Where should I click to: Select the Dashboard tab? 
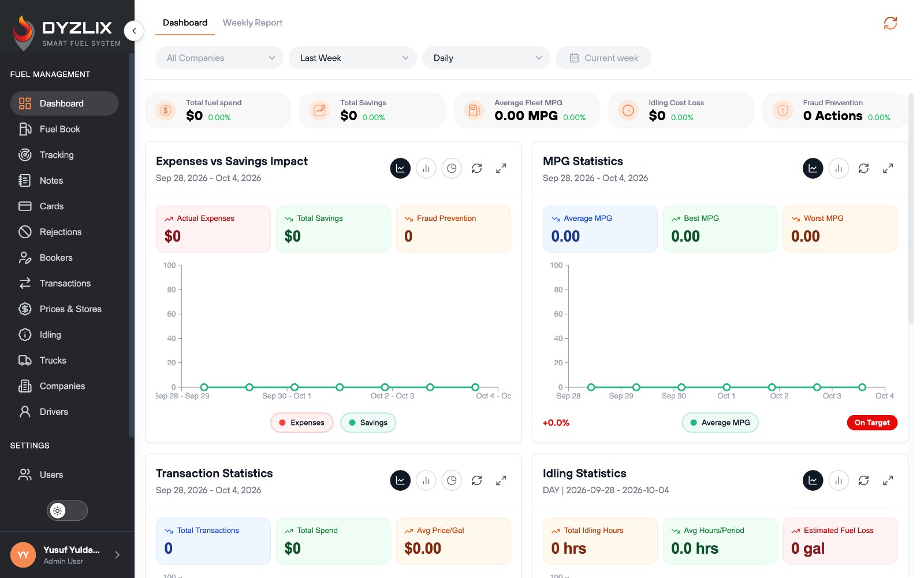pos(185,23)
